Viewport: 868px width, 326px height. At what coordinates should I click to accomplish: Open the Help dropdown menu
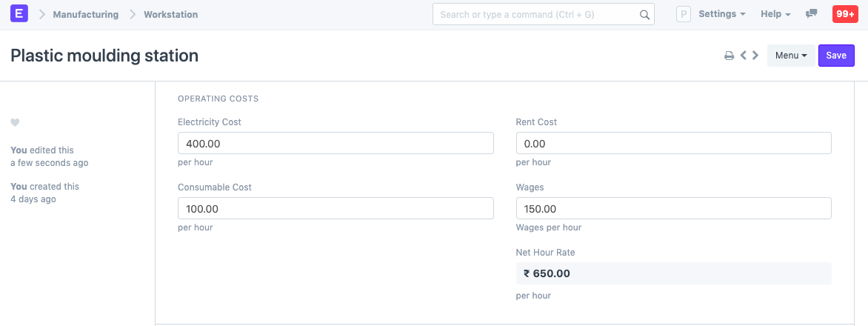(775, 14)
